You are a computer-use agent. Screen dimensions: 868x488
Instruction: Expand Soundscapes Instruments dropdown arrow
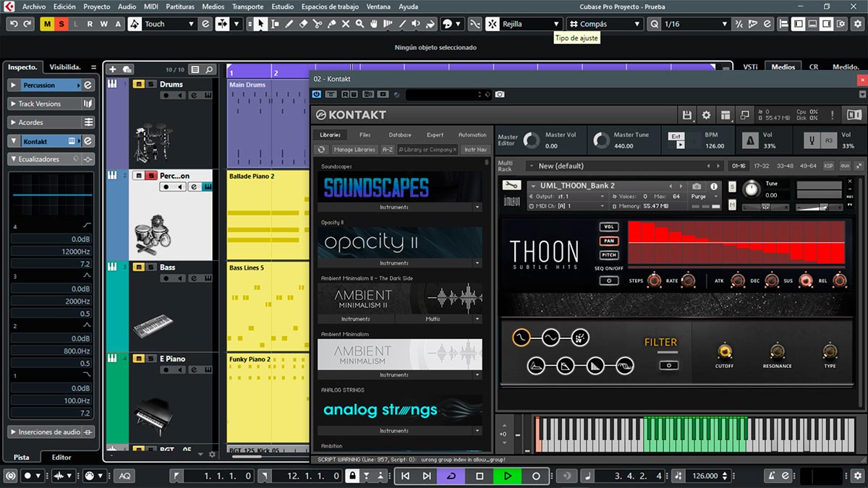(x=477, y=207)
